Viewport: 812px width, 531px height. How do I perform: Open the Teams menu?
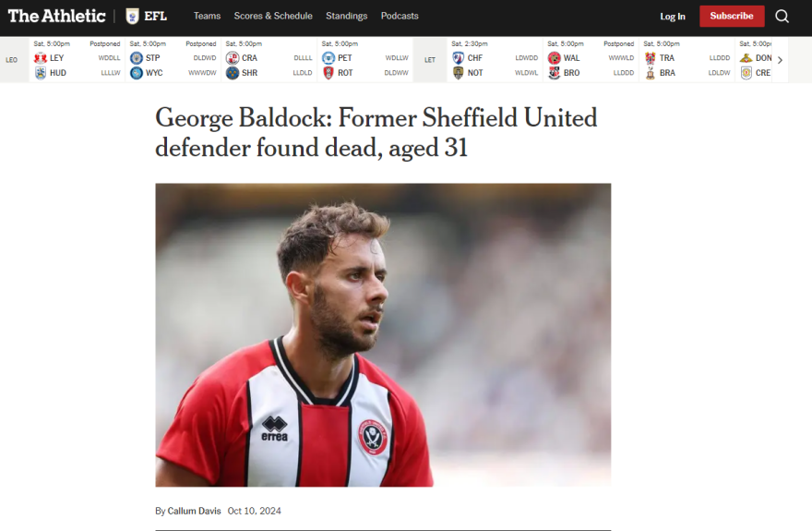pos(207,16)
